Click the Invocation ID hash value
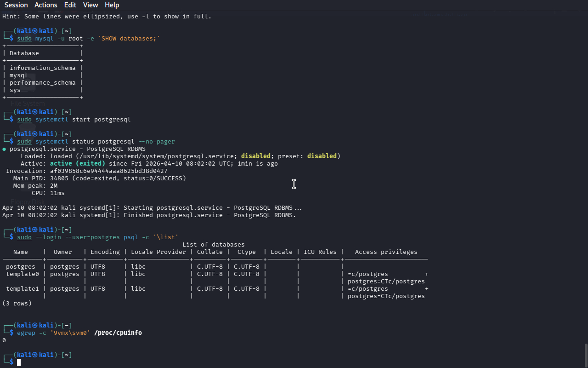Image resolution: width=588 pixels, height=368 pixels. 108,171
